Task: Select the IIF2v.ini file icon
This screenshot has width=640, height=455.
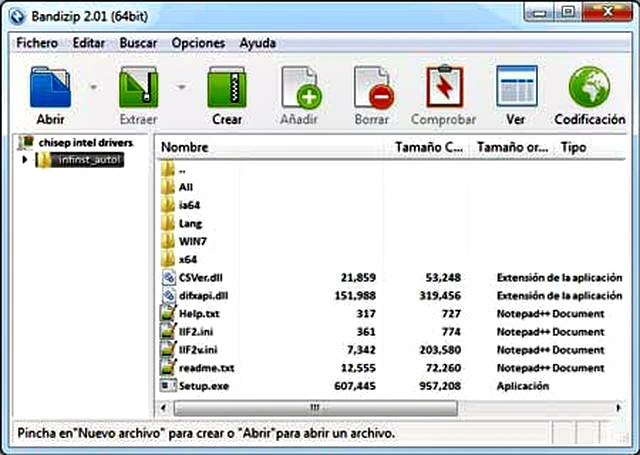Action: coord(168,350)
